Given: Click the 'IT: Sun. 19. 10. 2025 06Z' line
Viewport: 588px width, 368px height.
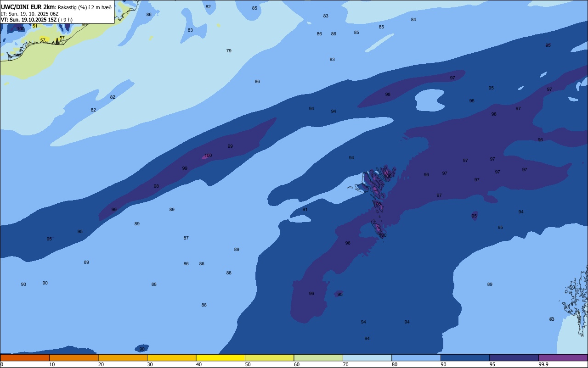Looking at the screenshot, I should (30, 13).
